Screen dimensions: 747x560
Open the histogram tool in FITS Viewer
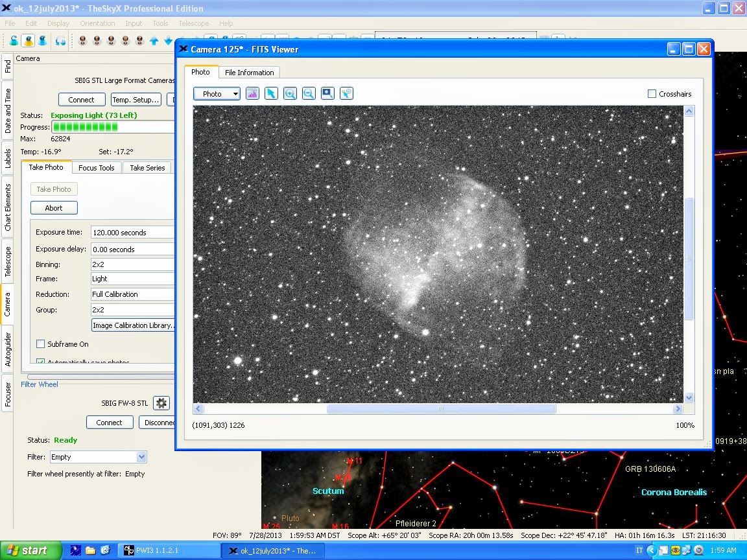tap(252, 94)
